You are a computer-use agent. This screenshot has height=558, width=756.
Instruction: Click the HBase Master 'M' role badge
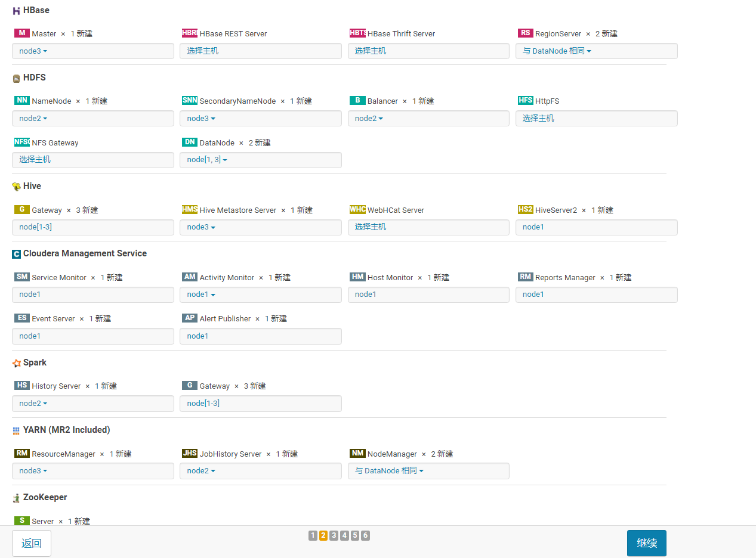pos(22,33)
